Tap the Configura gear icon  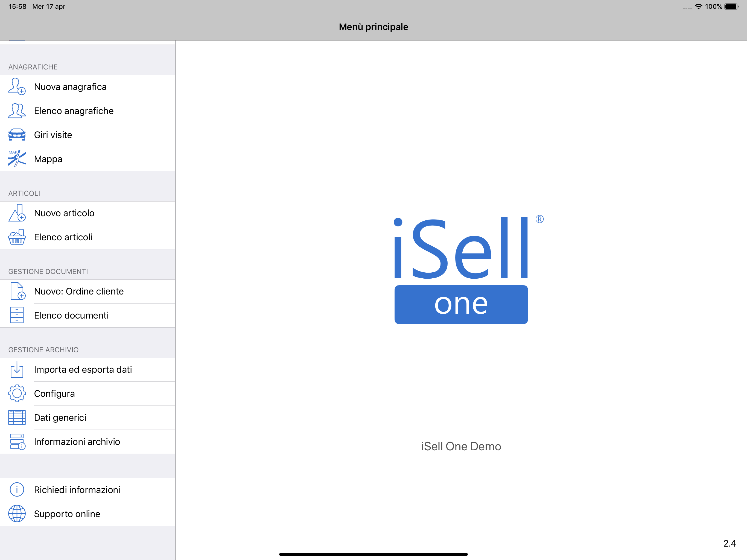click(17, 393)
